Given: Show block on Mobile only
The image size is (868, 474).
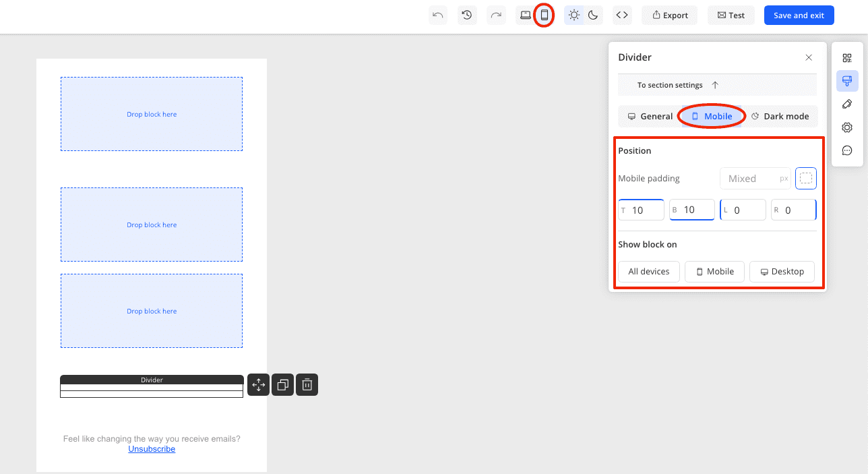Looking at the screenshot, I should (714, 272).
